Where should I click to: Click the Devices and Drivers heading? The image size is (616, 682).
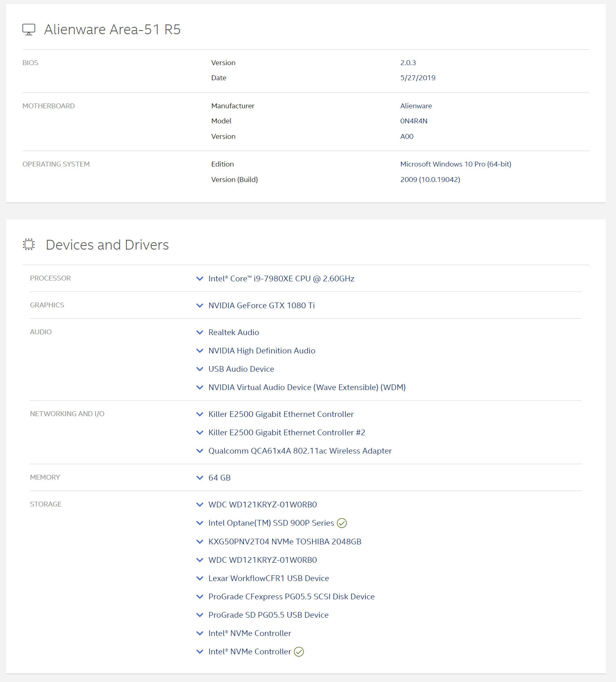pos(107,245)
